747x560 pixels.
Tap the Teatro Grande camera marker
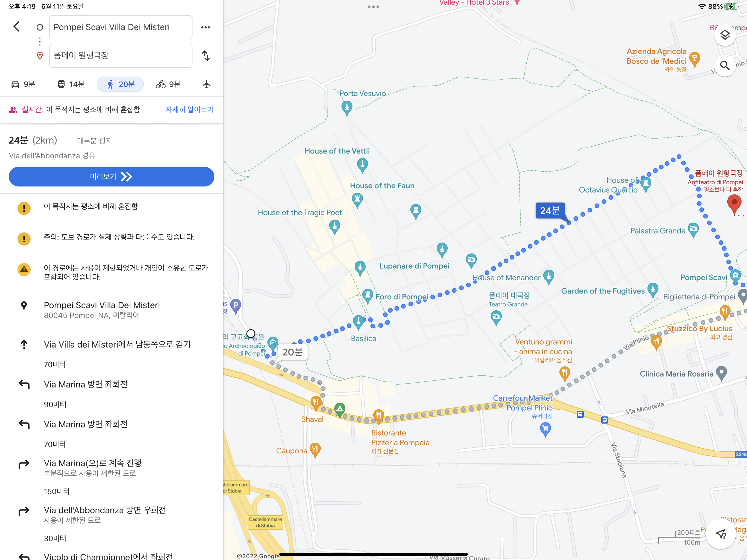click(x=496, y=318)
